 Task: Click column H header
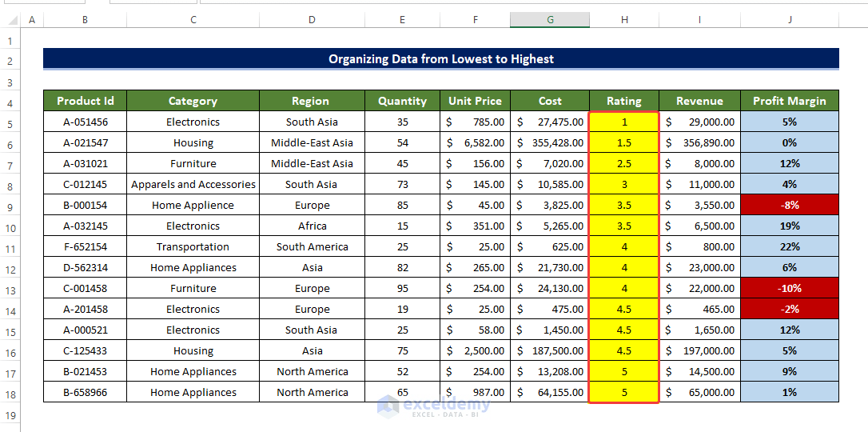coord(624,20)
